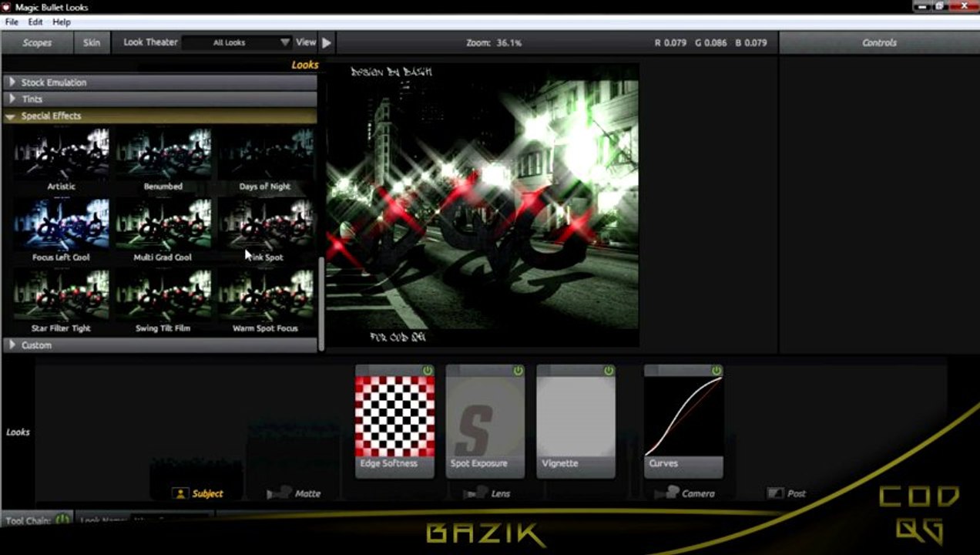This screenshot has width=980, height=555.
Task: Click the main preview image
Action: [x=483, y=205]
